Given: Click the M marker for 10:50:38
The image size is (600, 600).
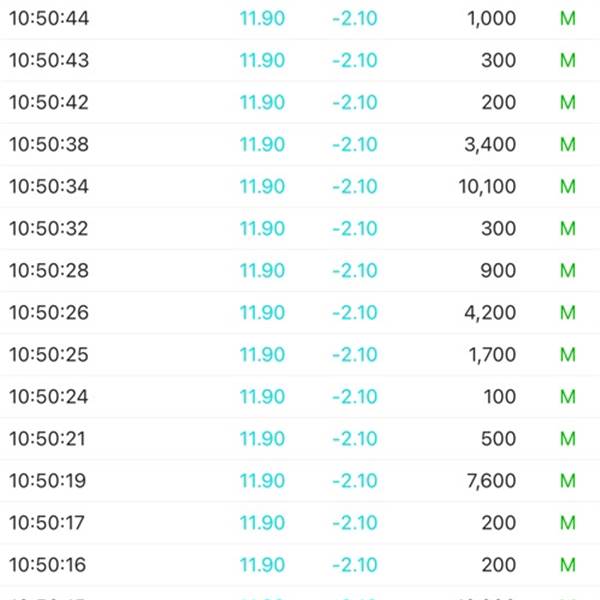Looking at the screenshot, I should (x=568, y=145).
